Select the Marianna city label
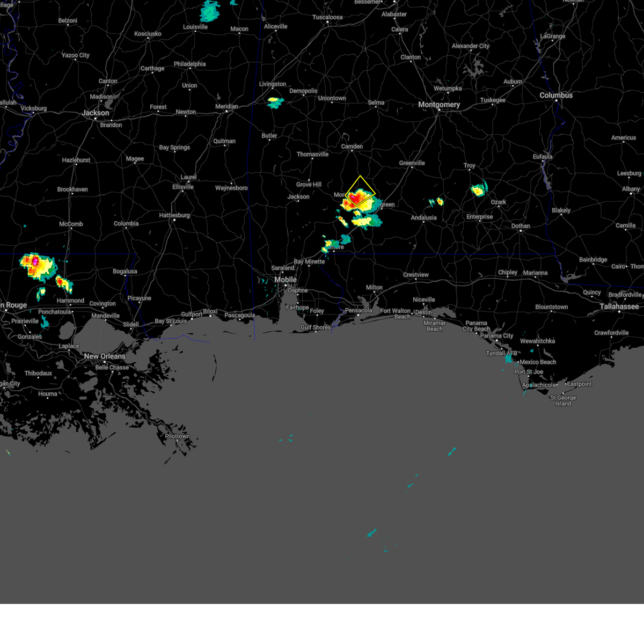This screenshot has width=644, height=644. click(535, 273)
